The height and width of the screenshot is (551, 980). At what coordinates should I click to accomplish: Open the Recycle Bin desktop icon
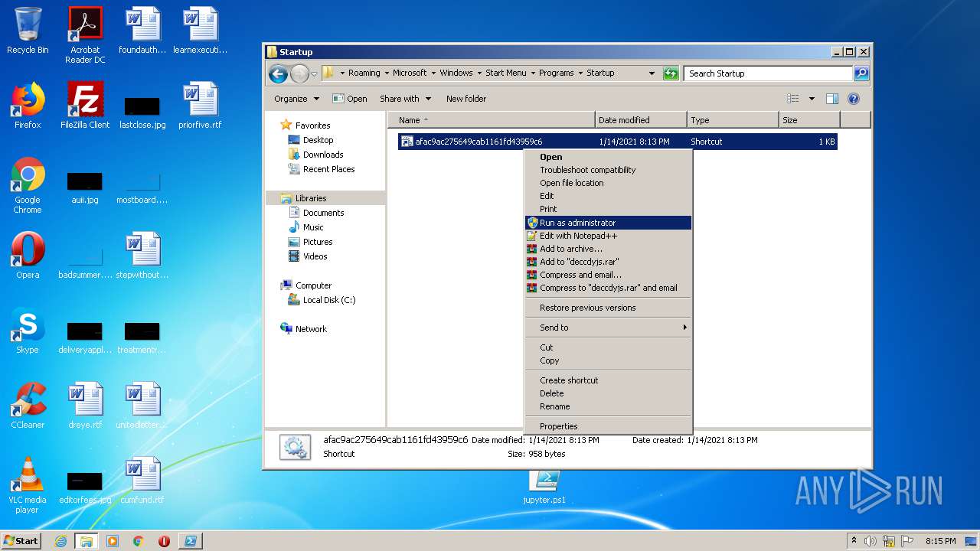tap(28, 31)
